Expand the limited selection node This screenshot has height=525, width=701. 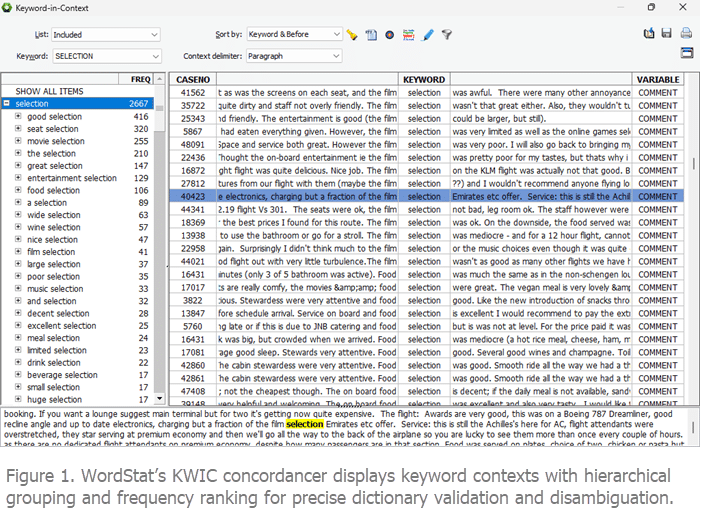point(18,350)
